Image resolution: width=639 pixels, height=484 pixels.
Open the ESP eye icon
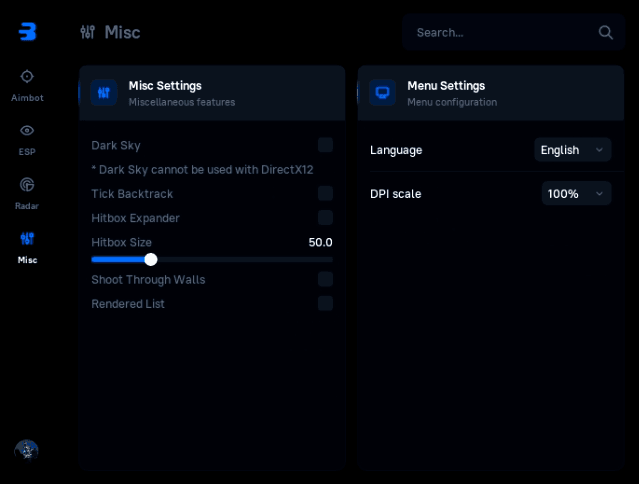(27, 130)
